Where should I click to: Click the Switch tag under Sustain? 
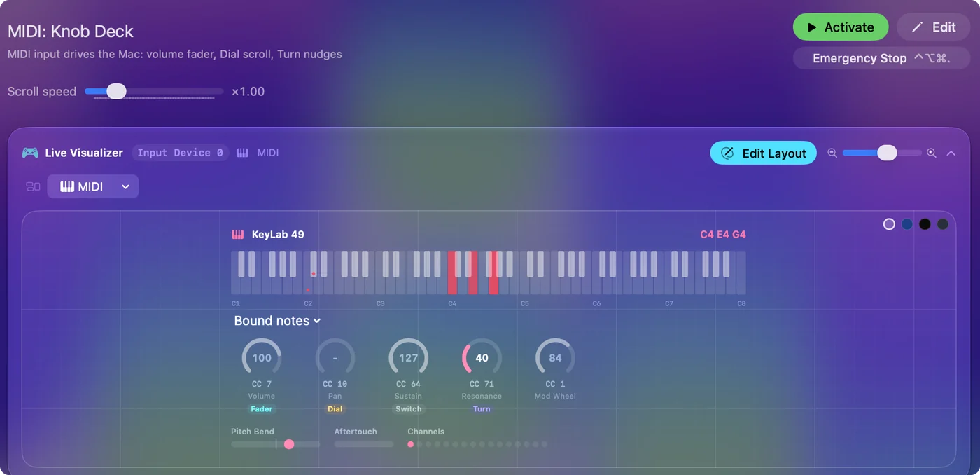(x=409, y=409)
